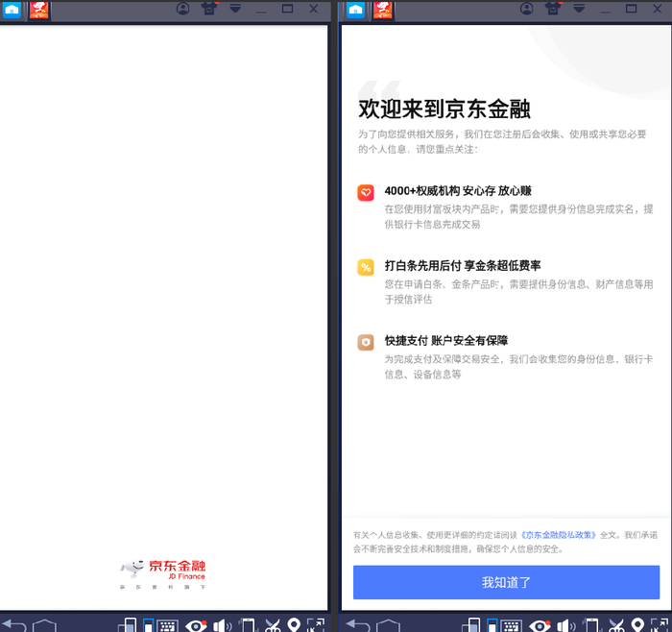Take screenshot with scissors icon, right window
The width and height of the screenshot is (672, 632).
tap(616, 625)
